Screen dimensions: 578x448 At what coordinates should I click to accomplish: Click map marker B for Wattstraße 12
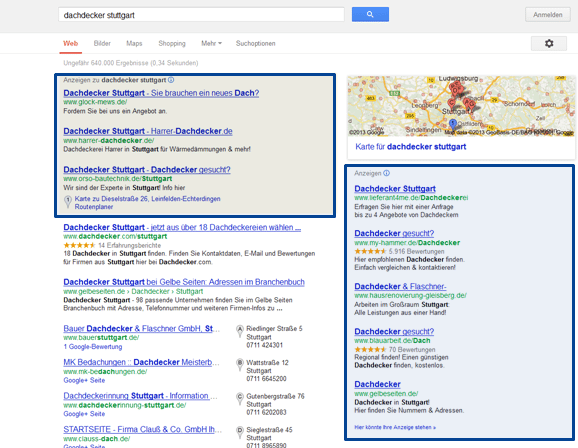240,365
